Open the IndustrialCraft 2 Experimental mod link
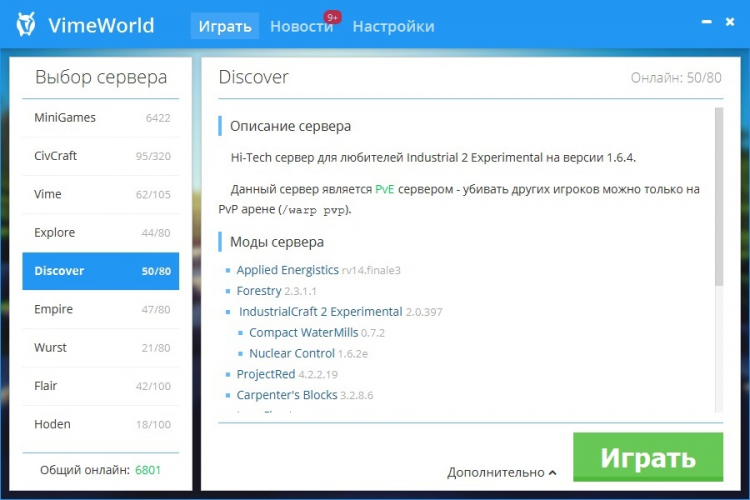This screenshot has height=500, width=750. pyautogui.click(x=320, y=312)
